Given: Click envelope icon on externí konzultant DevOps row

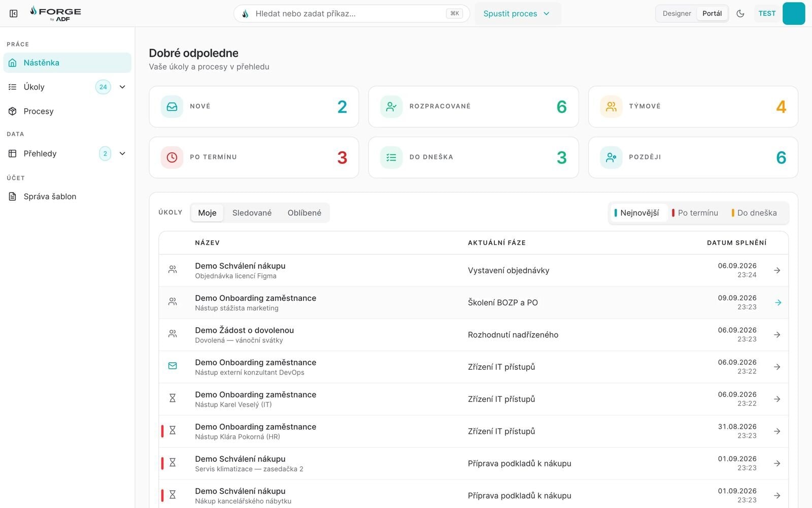Looking at the screenshot, I should tap(173, 366).
